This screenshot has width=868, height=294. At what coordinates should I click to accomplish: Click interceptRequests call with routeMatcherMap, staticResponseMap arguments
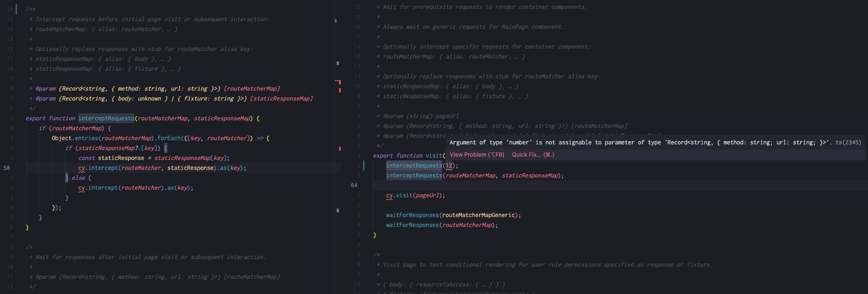[475, 176]
